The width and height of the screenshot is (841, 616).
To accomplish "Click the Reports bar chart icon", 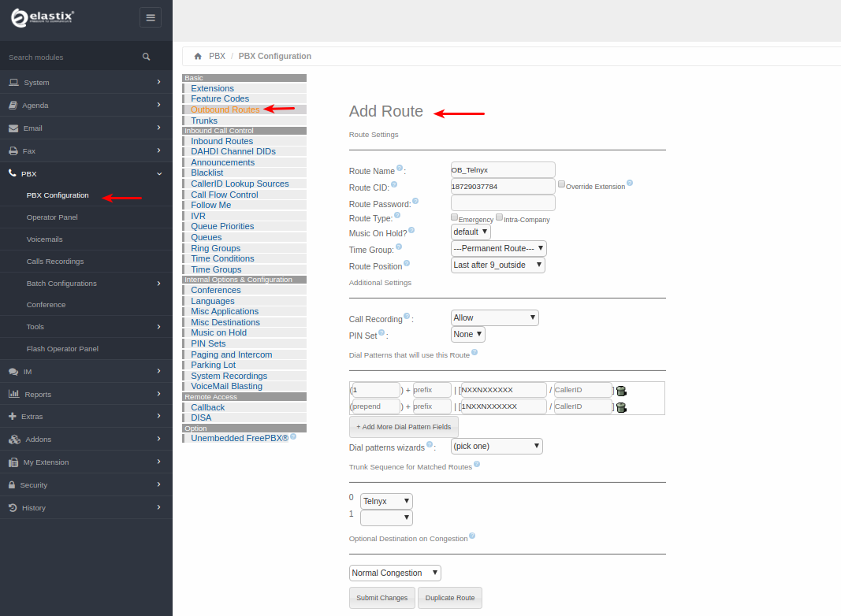I will click(x=14, y=394).
